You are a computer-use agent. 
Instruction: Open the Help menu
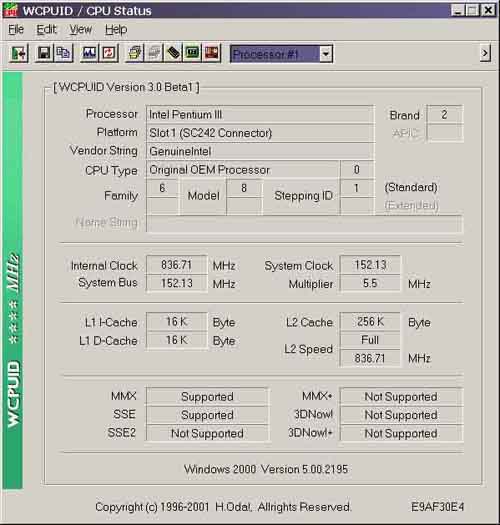(x=116, y=29)
